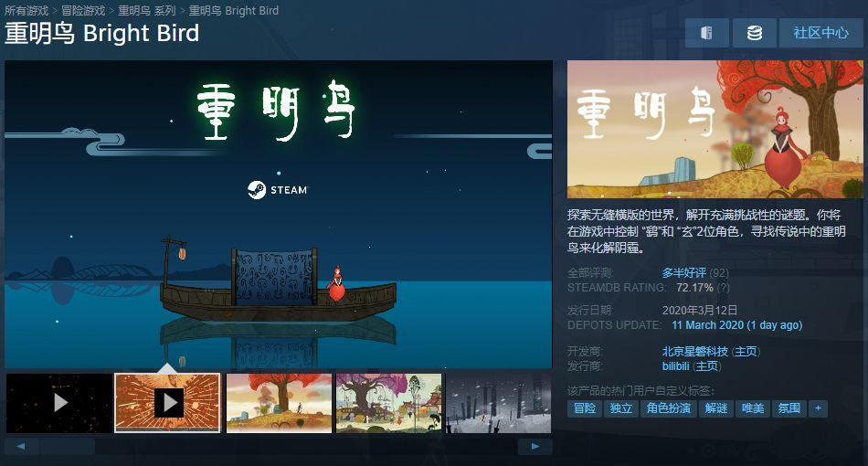View the 多半好评 reviews summary
This screenshot has height=466, width=868.
pyautogui.click(x=684, y=273)
